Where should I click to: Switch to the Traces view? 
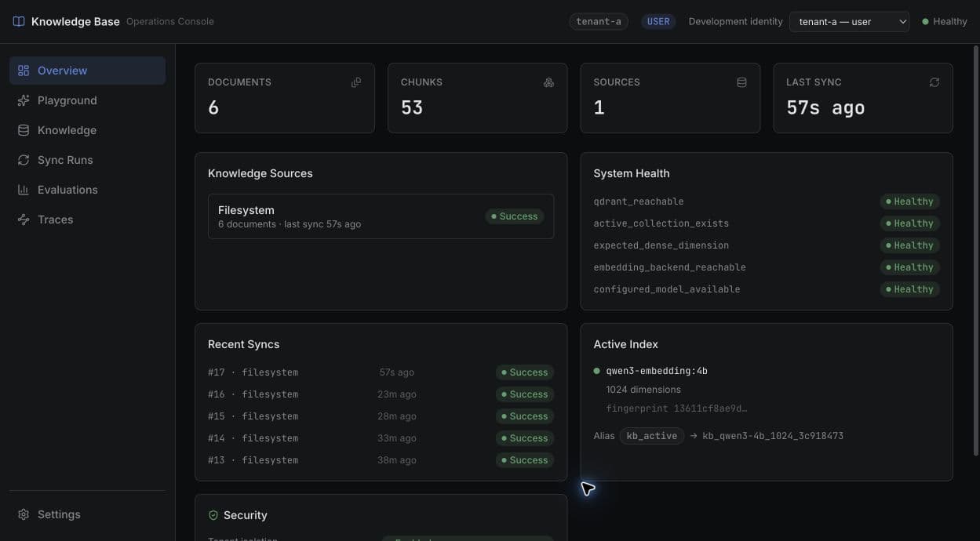tap(87, 220)
